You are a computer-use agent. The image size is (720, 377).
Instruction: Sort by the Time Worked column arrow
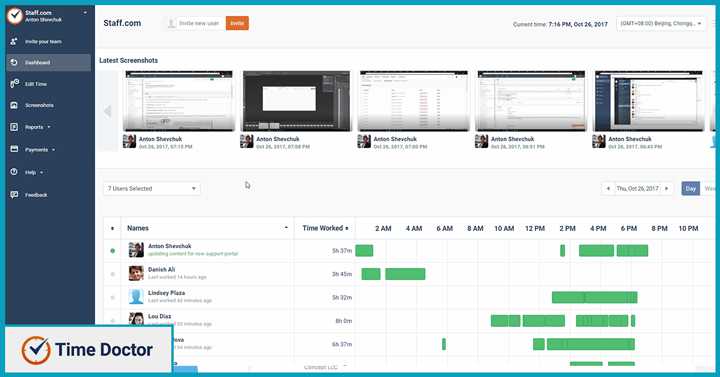(x=347, y=228)
